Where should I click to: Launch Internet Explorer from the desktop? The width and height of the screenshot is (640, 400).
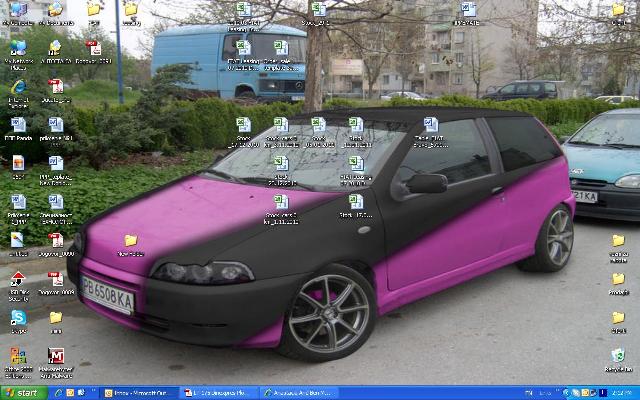tap(18, 88)
